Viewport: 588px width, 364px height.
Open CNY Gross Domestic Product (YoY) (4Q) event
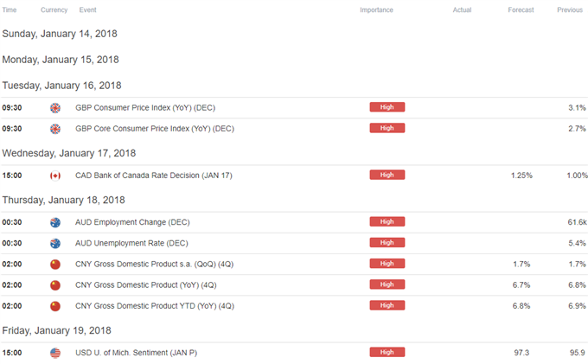click(x=146, y=285)
